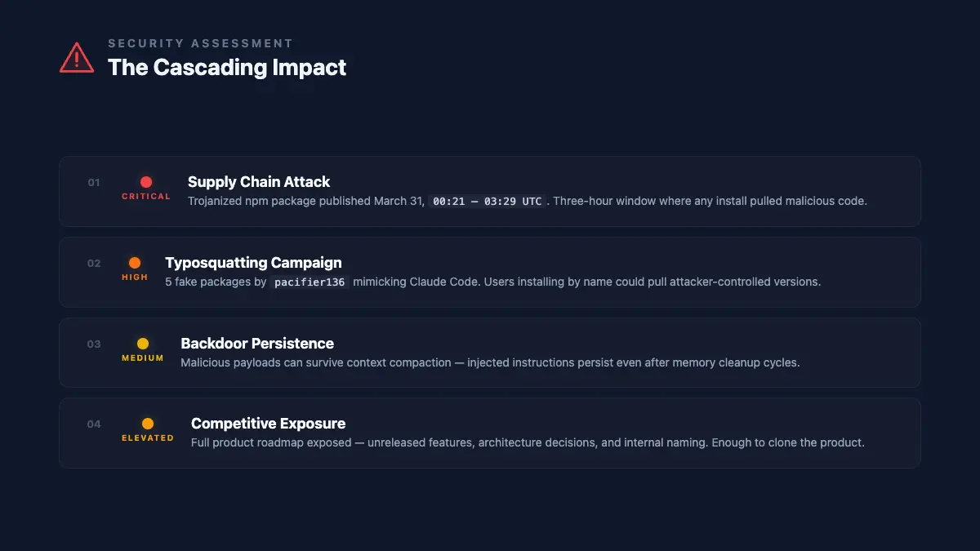The width and height of the screenshot is (980, 551).
Task: Click the amber Elevated severity dot
Action: click(148, 424)
